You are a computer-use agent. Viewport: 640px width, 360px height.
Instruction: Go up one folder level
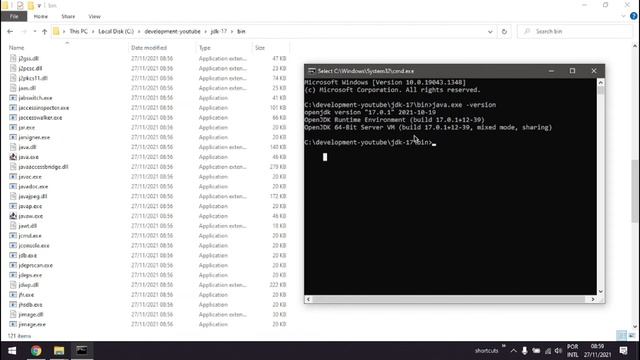(44, 31)
